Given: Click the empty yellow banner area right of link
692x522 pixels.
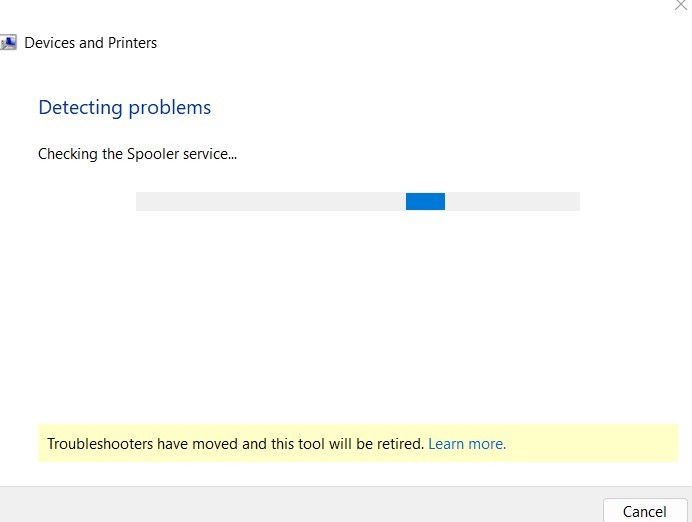Looking at the screenshot, I should 591,443.
